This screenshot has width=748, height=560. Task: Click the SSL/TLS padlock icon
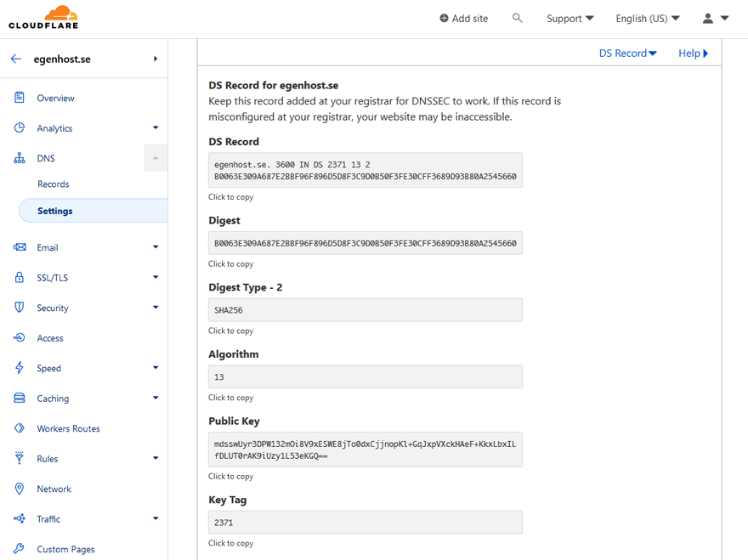coord(19,277)
